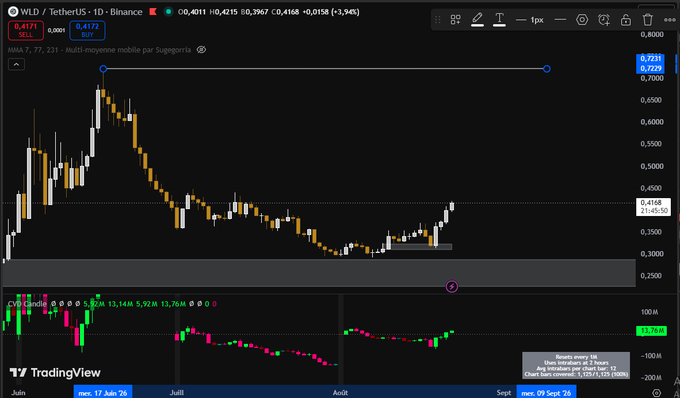Open drawing templates icon in floating toolbar
This screenshot has width=680, height=398.
click(455, 20)
